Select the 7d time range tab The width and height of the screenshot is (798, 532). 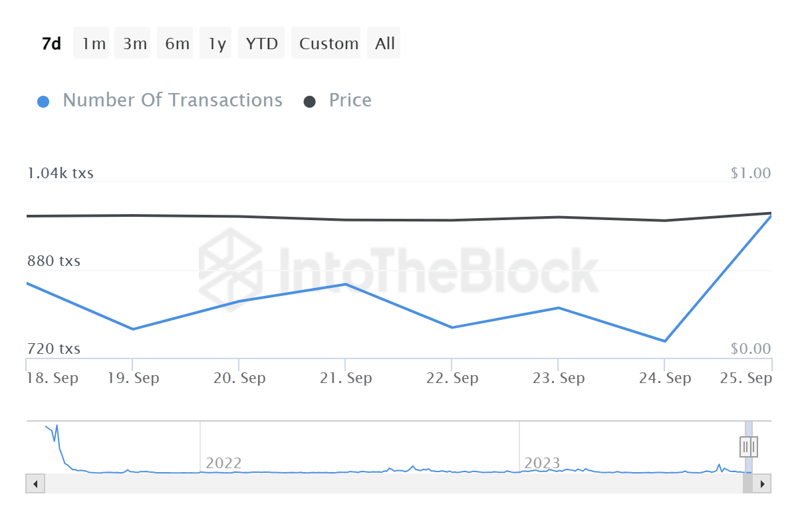pyautogui.click(x=51, y=44)
